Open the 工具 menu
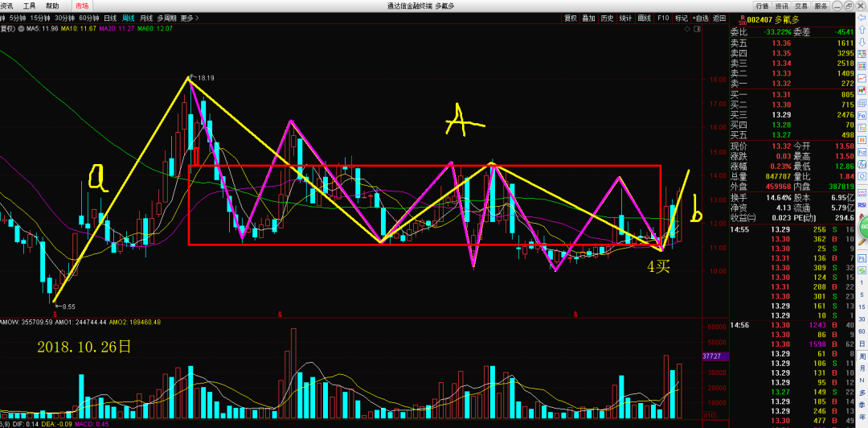This screenshot has width=868, height=428. click(30, 6)
